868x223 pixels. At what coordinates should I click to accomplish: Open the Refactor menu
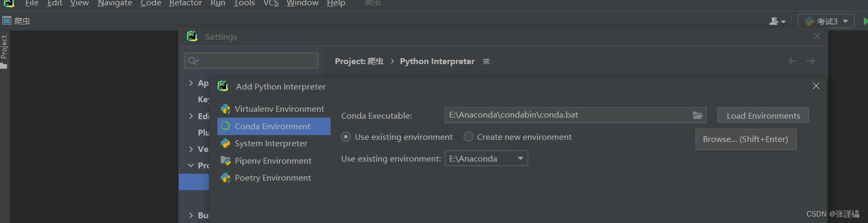pos(186,3)
